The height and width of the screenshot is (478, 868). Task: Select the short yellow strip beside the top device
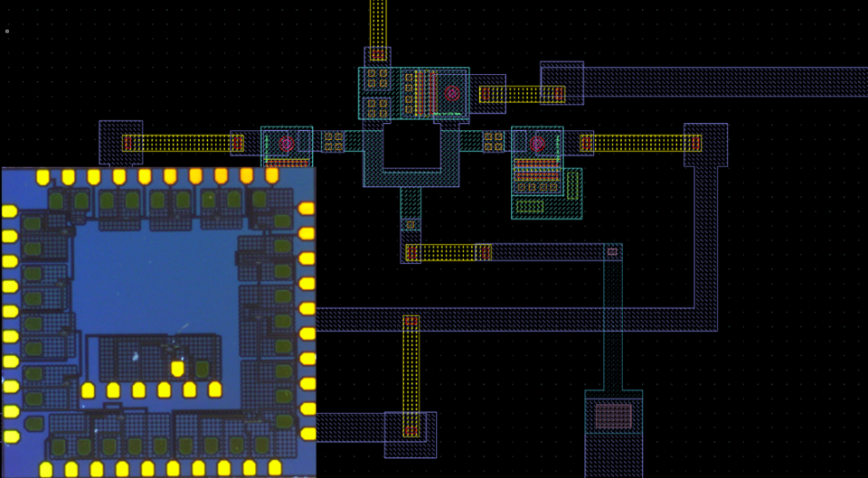click(x=522, y=95)
